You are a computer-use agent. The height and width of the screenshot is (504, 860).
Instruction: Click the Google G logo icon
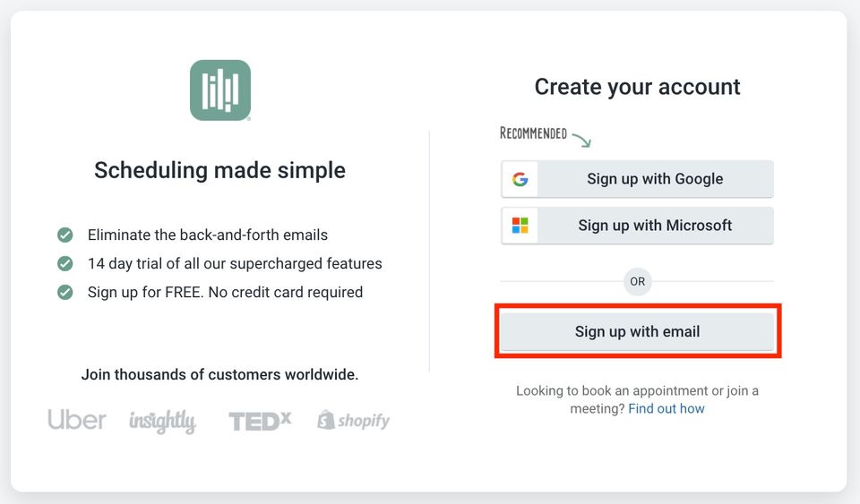[520, 179]
